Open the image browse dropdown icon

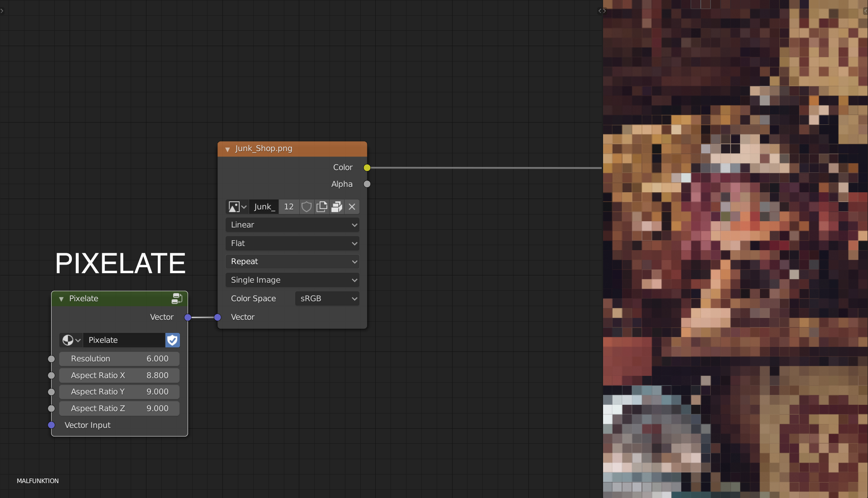(x=237, y=207)
